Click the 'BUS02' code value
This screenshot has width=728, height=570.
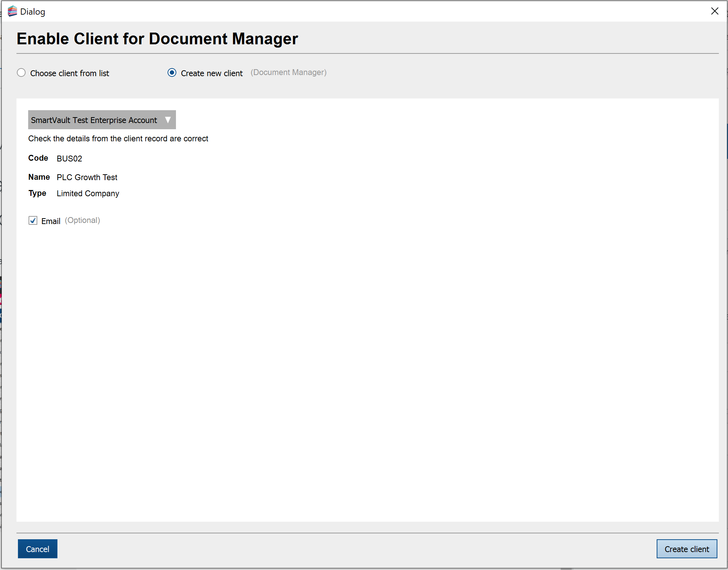(x=70, y=159)
